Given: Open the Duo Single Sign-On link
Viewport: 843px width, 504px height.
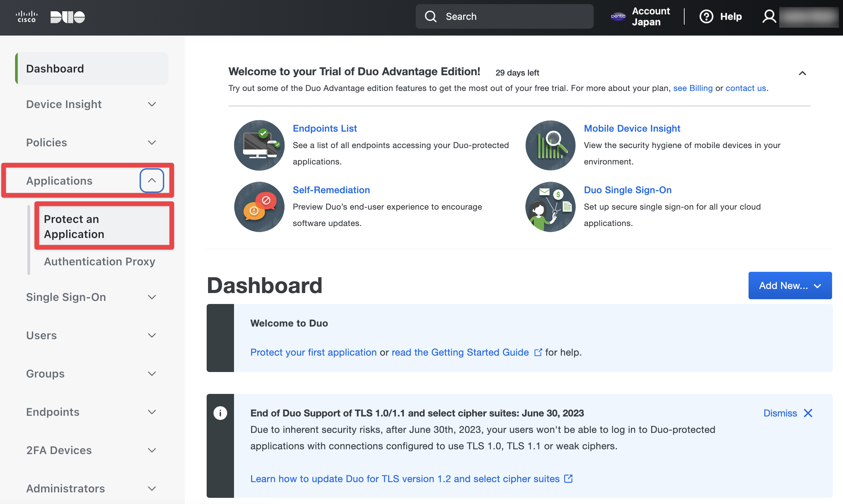Looking at the screenshot, I should [x=627, y=190].
